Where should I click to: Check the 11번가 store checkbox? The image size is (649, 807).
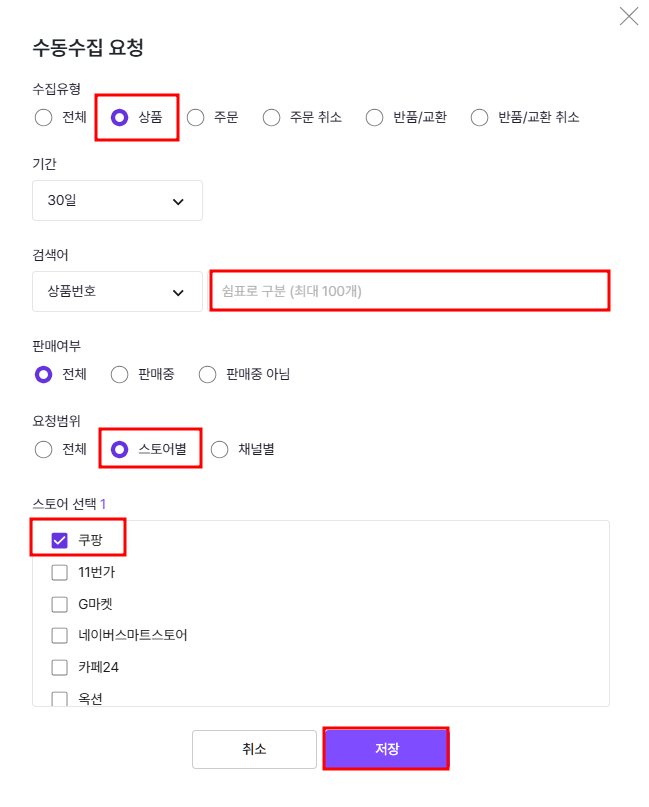(60, 572)
